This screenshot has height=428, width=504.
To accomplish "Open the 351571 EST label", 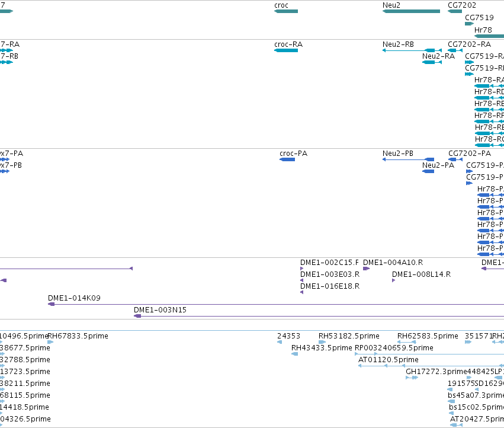I will 479,336.
